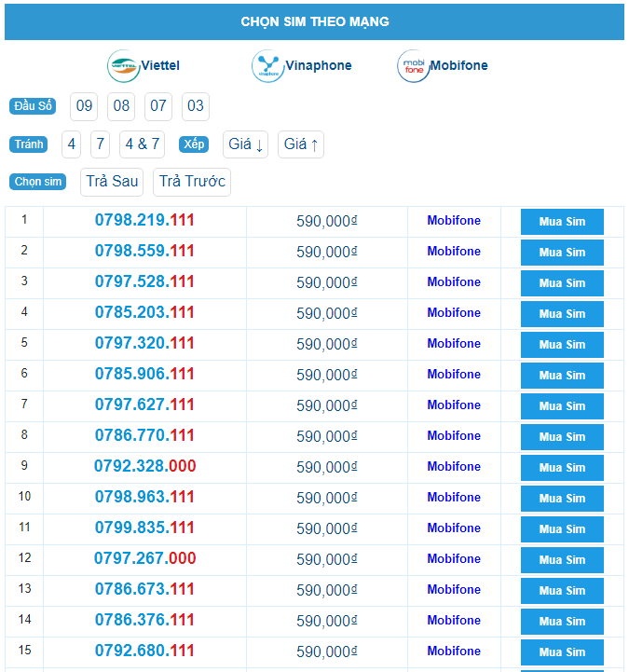The height and width of the screenshot is (672, 629).
Task: Avoid numbers containing digit 7
Action: coord(100,144)
